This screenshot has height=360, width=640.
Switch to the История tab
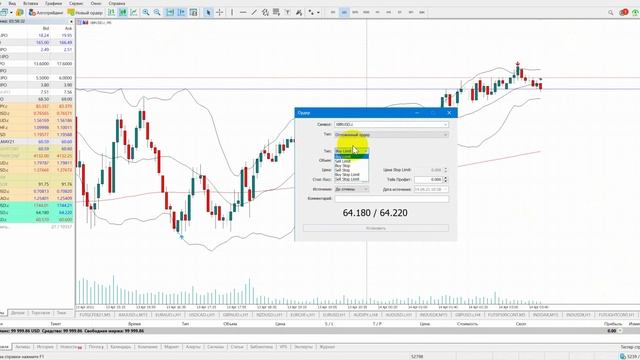[x=45, y=347]
